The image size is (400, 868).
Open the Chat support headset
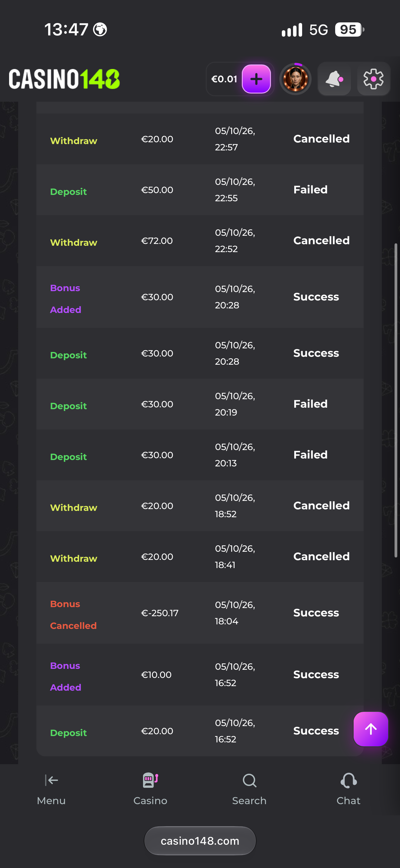(x=348, y=789)
